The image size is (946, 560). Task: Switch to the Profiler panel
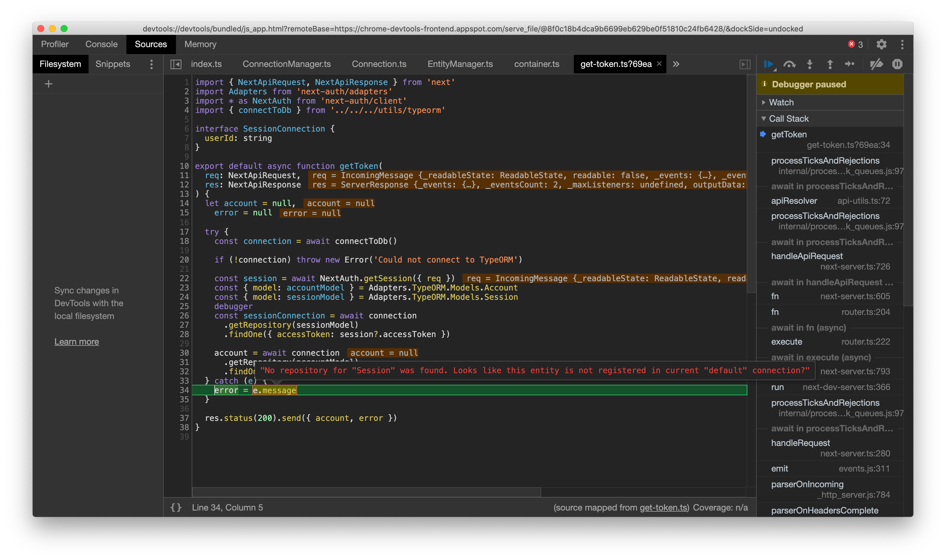pos(55,44)
